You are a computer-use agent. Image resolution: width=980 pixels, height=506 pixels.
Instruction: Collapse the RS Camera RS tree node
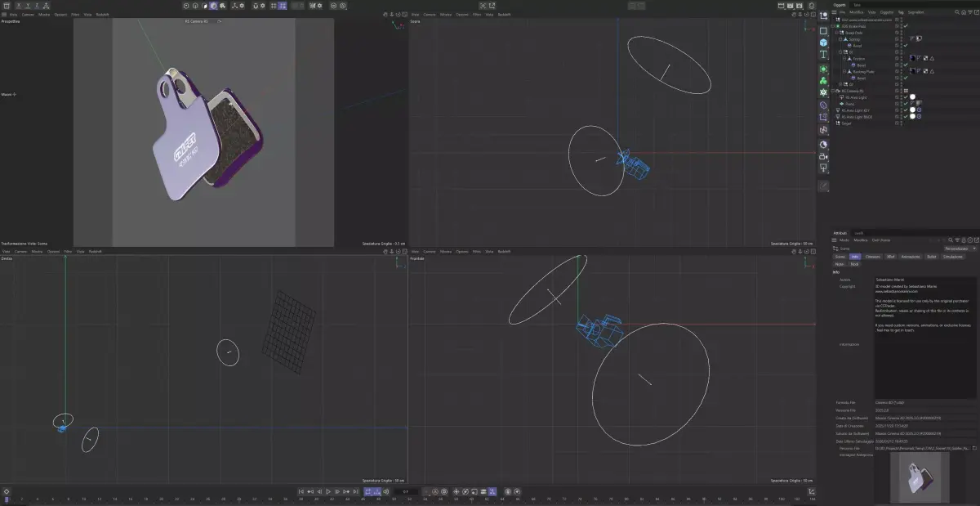click(832, 91)
